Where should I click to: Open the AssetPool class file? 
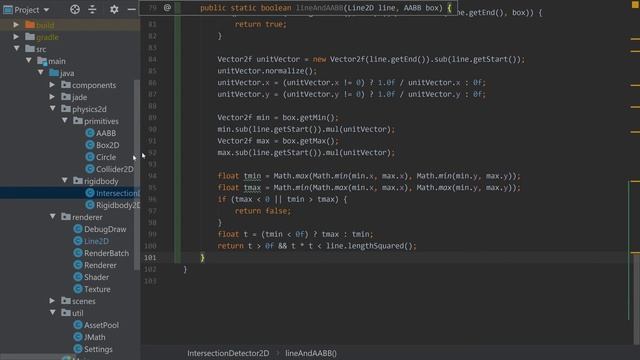[x=101, y=325]
